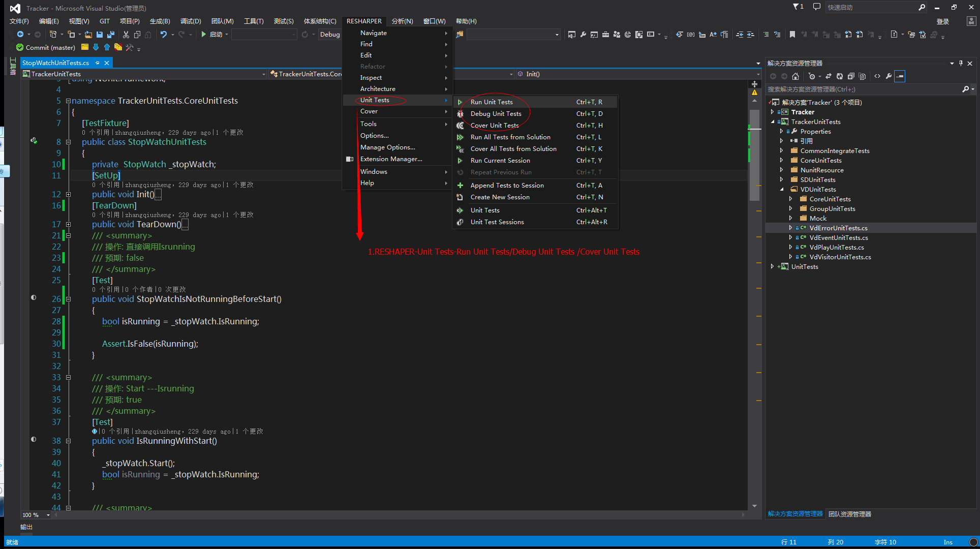Click the Git tools hammer icon
Screen dimensions: 980x549
[x=130, y=47]
